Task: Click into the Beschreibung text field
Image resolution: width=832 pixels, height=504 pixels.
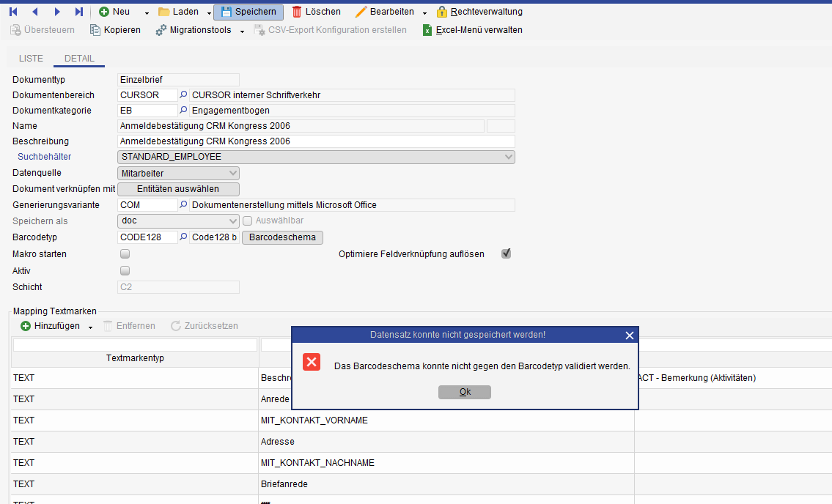Action: 315,141
